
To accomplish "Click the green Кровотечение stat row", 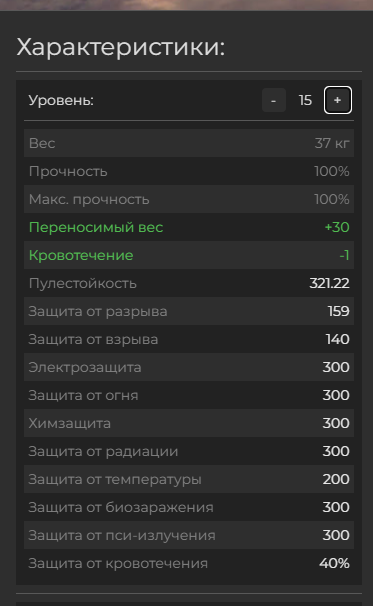I will 189,255.
